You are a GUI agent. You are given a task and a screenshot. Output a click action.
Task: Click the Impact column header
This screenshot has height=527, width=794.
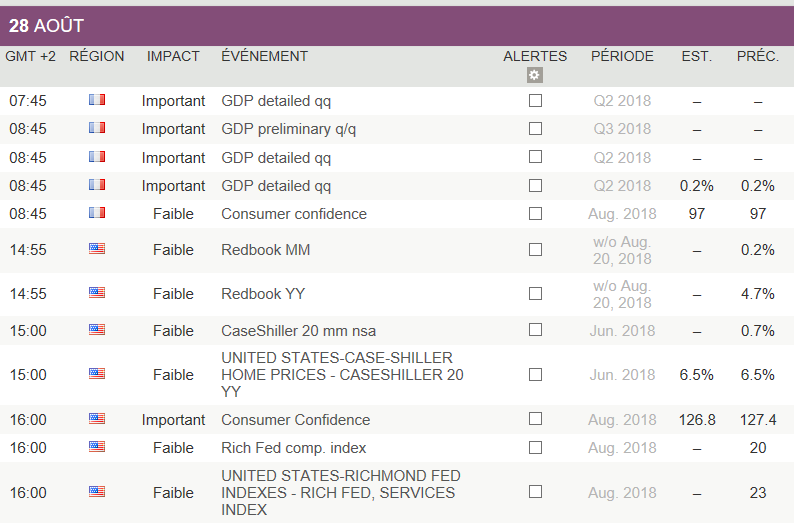(173, 57)
